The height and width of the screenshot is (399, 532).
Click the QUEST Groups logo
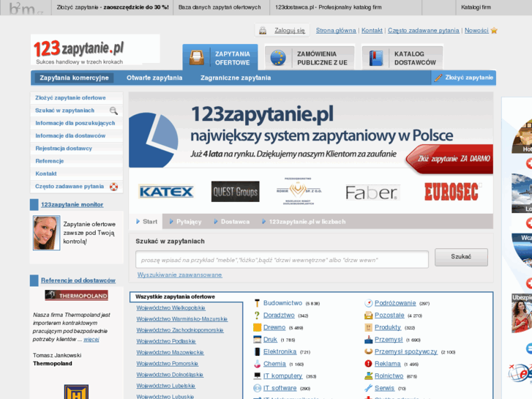[235, 192]
